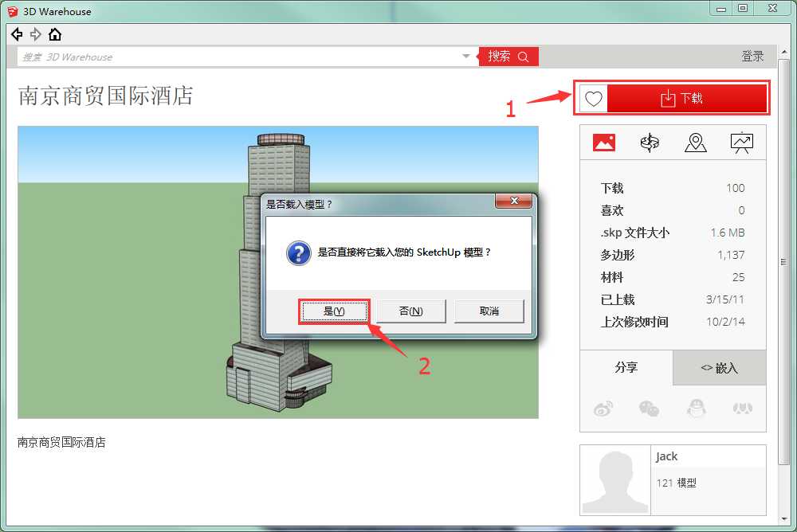
Task: Open the statistics chart view icon
Action: [741, 143]
